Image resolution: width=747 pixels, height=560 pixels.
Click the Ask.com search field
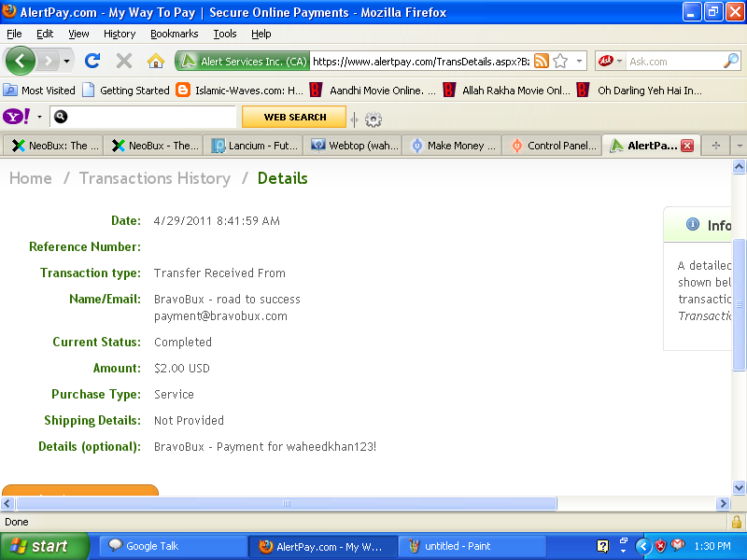674,62
